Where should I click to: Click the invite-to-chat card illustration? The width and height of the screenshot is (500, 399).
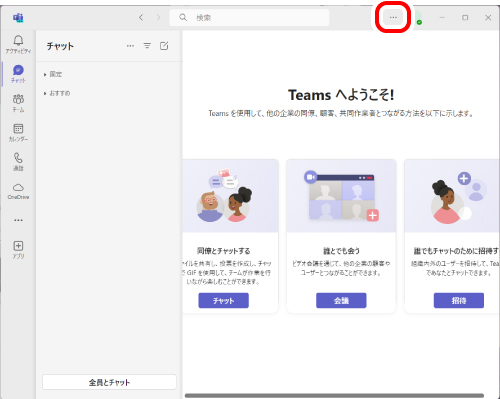tap(452, 196)
